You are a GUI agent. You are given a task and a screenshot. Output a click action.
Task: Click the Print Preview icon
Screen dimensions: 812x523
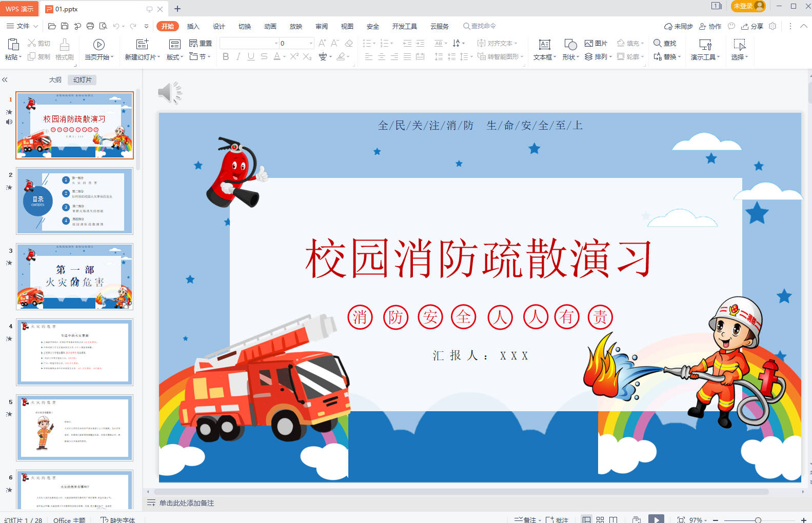(x=103, y=26)
